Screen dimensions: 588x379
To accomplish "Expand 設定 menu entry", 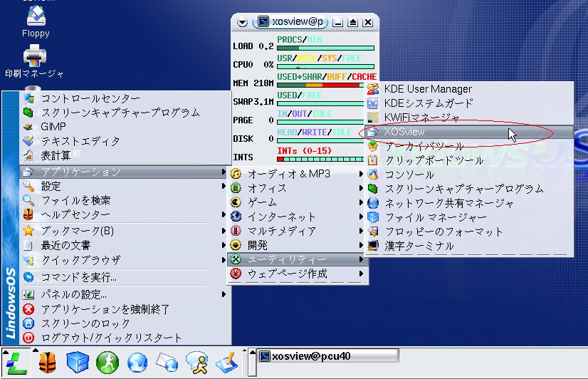I will [125, 186].
